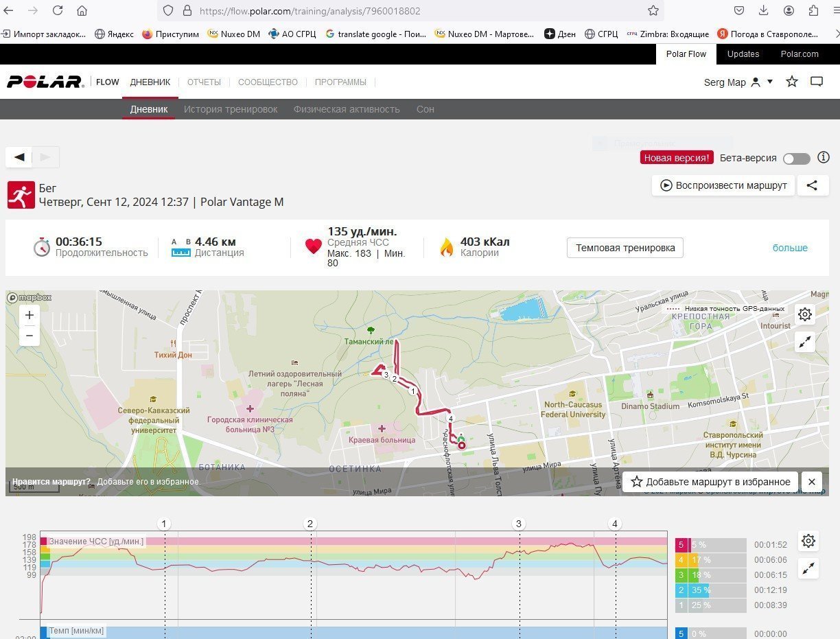The height and width of the screenshot is (639, 840).
Task: Open browser home page icon
Action: click(x=82, y=11)
